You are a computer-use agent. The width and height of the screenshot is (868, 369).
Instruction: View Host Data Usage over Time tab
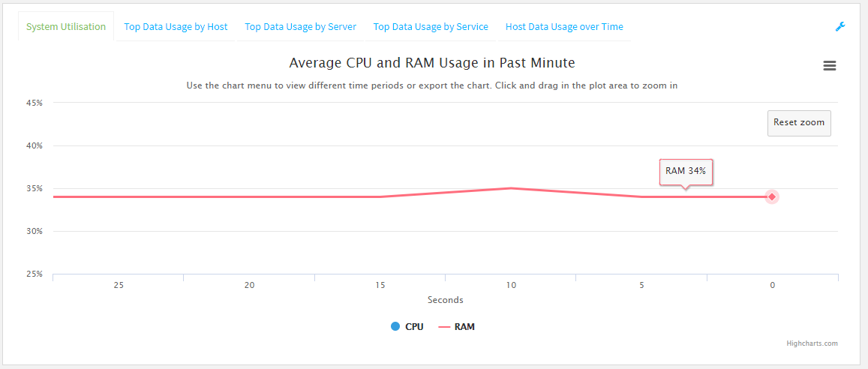click(x=564, y=27)
